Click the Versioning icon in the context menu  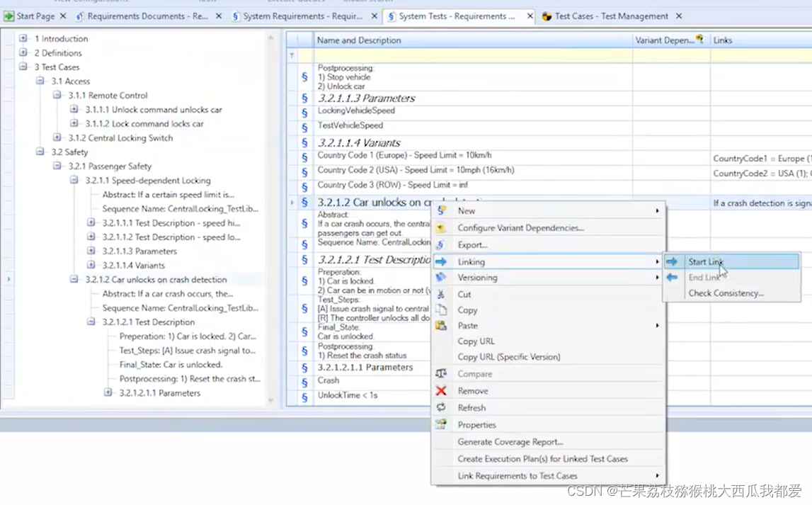pyautogui.click(x=441, y=277)
